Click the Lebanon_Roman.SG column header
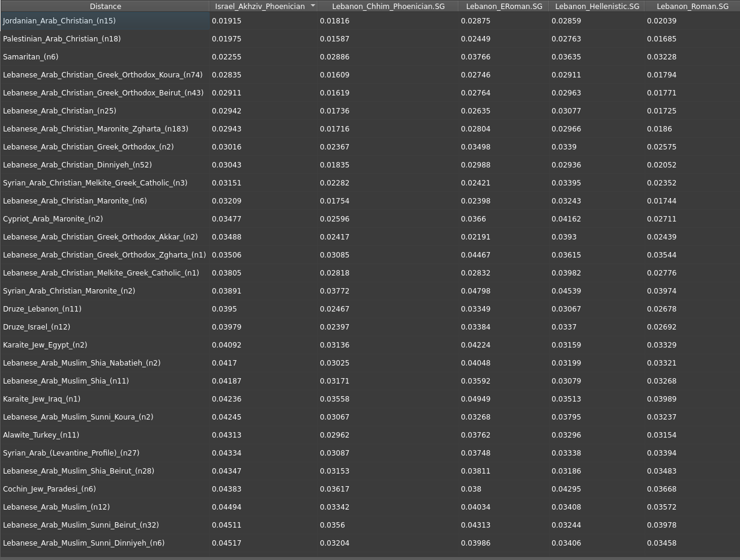The width and height of the screenshot is (740, 560). point(693,6)
